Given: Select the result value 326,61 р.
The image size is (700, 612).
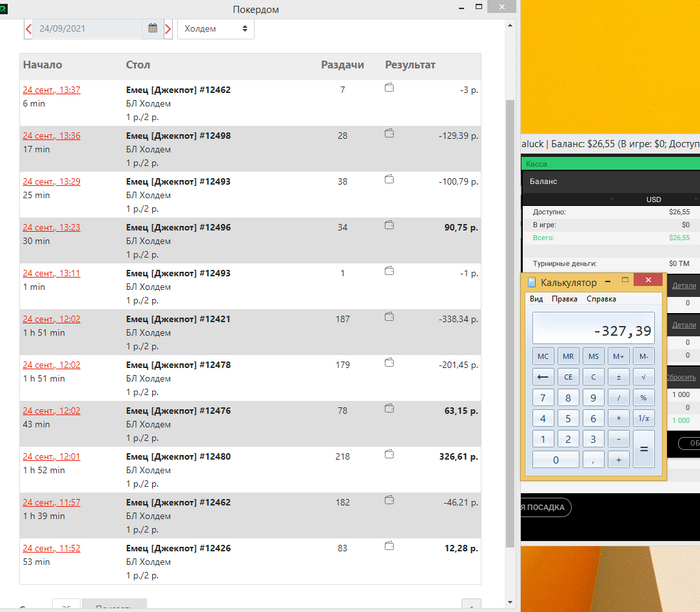Looking at the screenshot, I should pyautogui.click(x=458, y=457).
